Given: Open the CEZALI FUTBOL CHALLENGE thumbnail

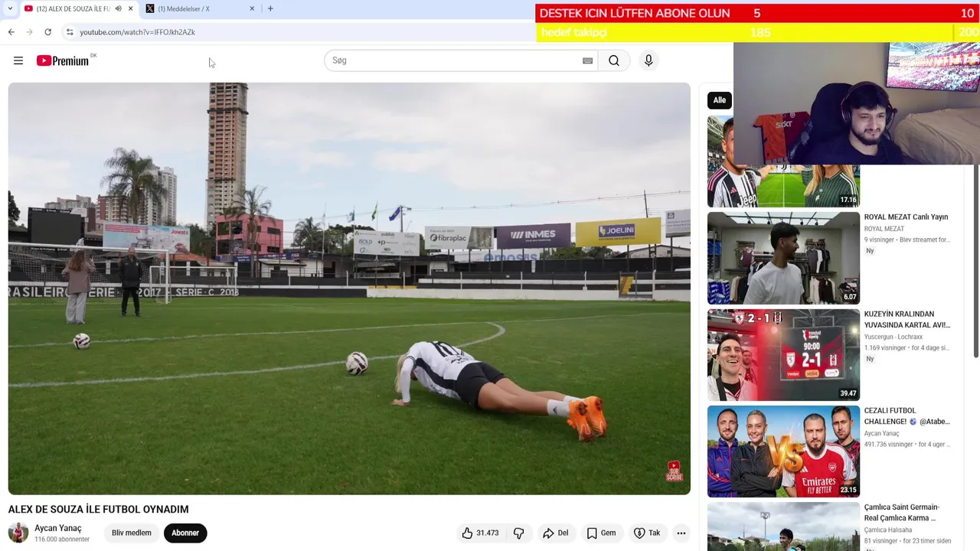Looking at the screenshot, I should (783, 451).
